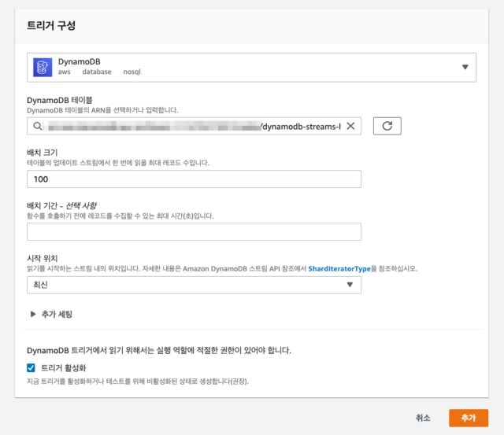The image size is (504, 435).
Task: Click the 'aws' tag under DynamoDB
Action: coord(65,72)
